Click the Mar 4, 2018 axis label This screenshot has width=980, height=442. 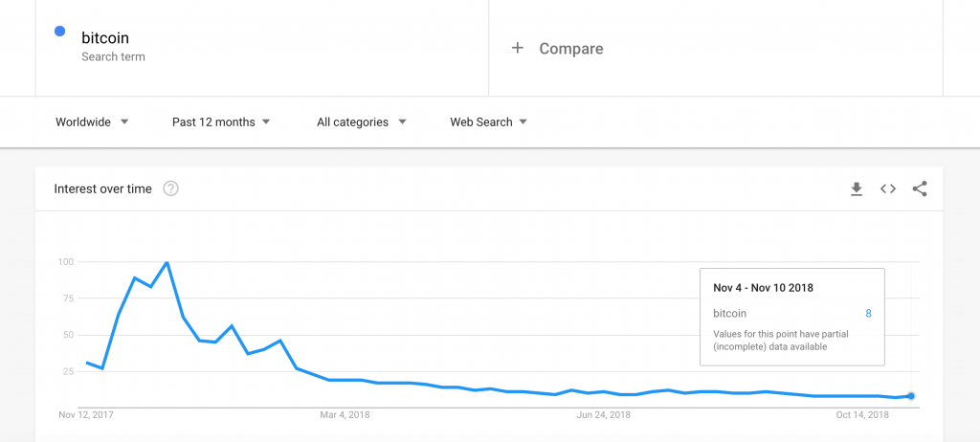coord(345,414)
